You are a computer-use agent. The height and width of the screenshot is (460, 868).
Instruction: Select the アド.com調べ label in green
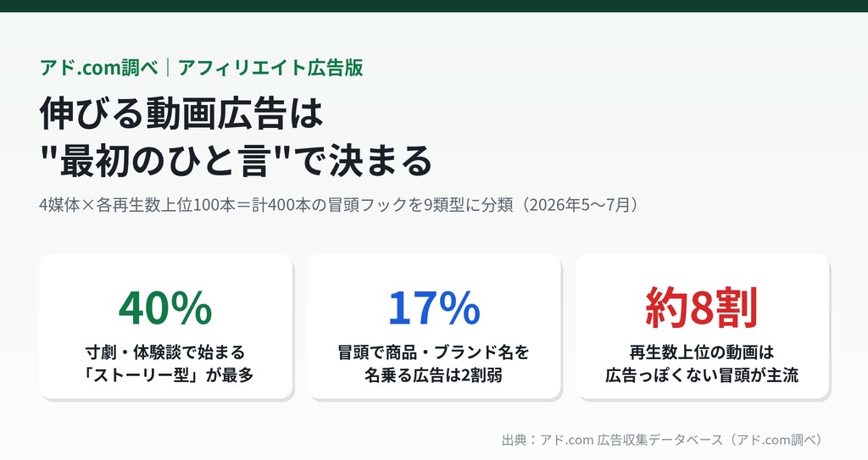point(98,68)
